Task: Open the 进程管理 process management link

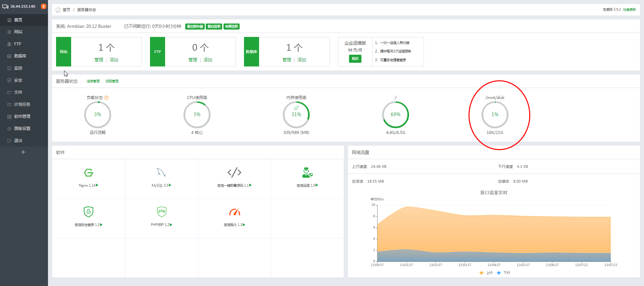Action: [112, 81]
